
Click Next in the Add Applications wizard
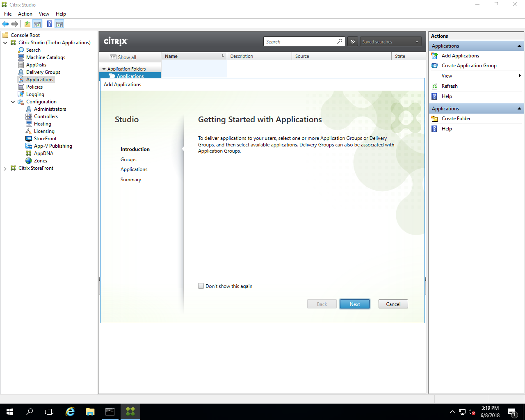[x=354, y=304]
